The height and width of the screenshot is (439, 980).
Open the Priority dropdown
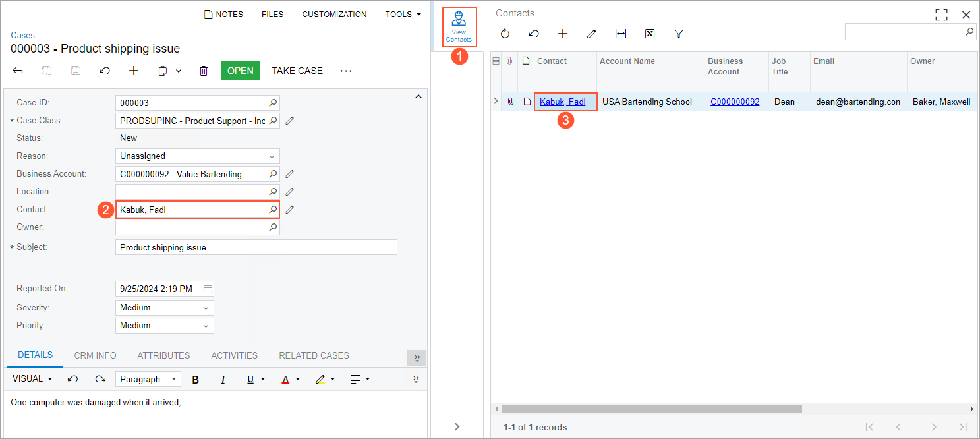pos(206,326)
